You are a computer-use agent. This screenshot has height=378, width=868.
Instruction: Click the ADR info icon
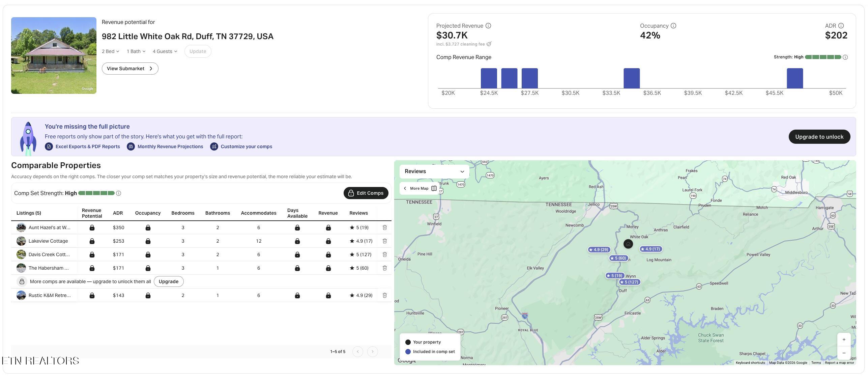tap(841, 26)
